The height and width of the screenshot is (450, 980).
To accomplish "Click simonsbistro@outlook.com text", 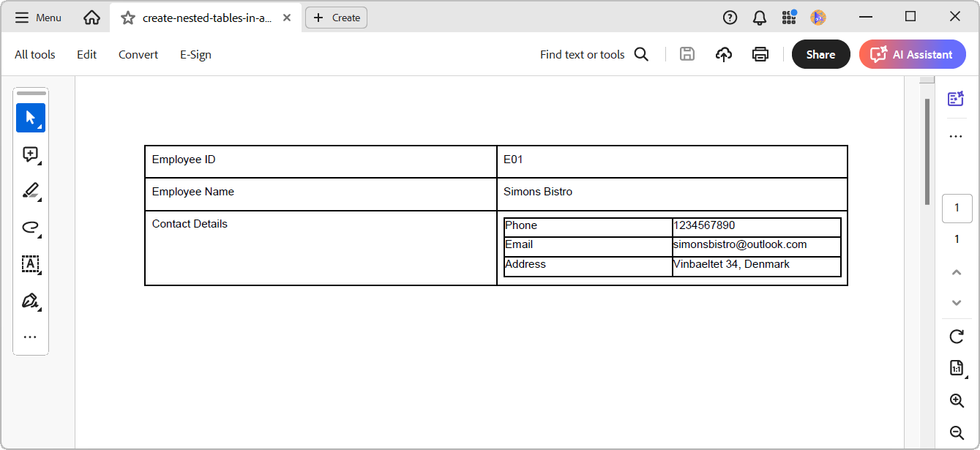I will [740, 244].
